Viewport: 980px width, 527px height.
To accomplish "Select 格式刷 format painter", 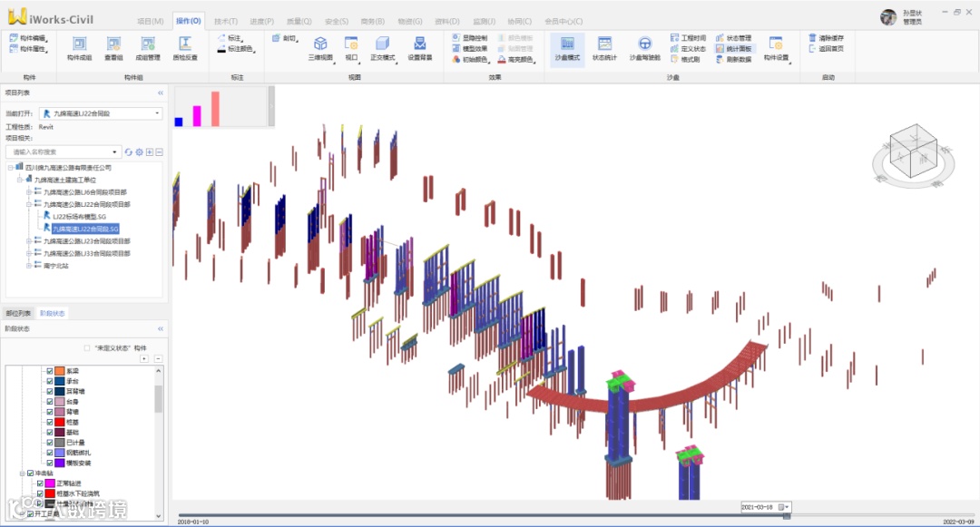I will click(x=685, y=59).
